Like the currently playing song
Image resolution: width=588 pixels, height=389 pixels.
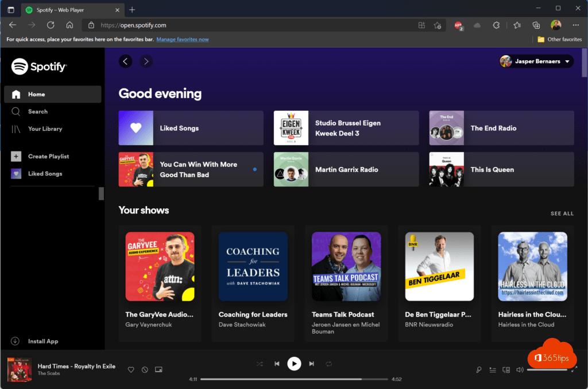tap(131, 369)
